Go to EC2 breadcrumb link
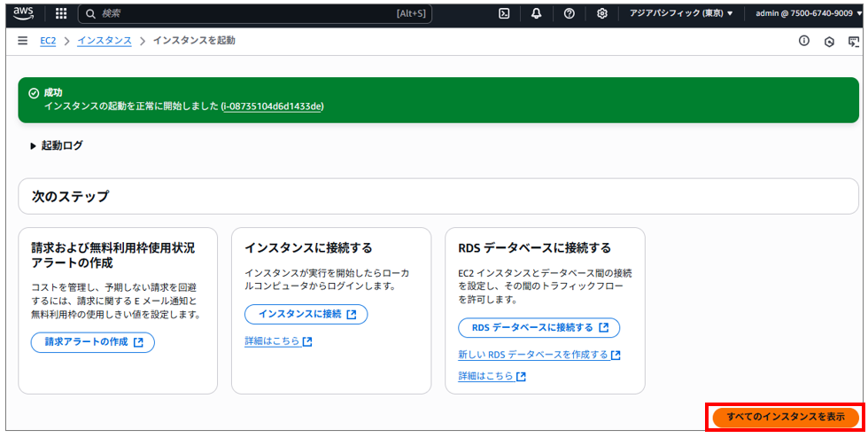868x438 pixels. [48, 41]
